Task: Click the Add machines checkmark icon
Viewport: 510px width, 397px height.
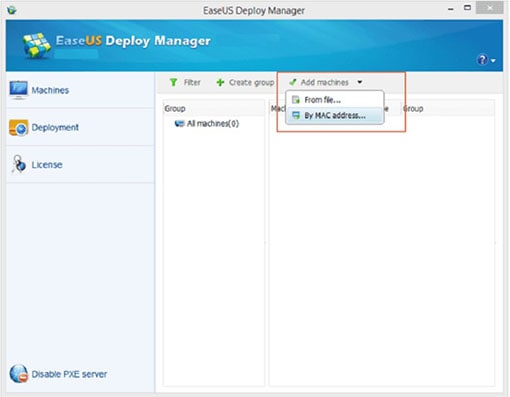Action: tap(293, 82)
